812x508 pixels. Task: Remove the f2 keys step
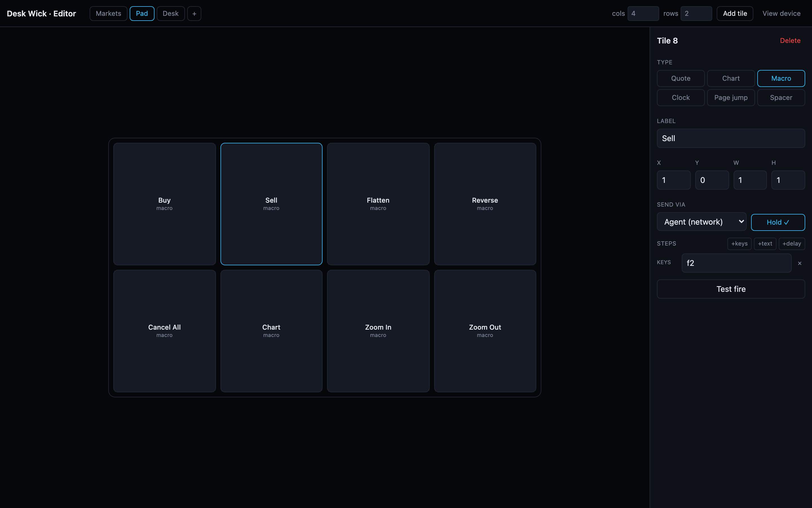pyautogui.click(x=800, y=263)
